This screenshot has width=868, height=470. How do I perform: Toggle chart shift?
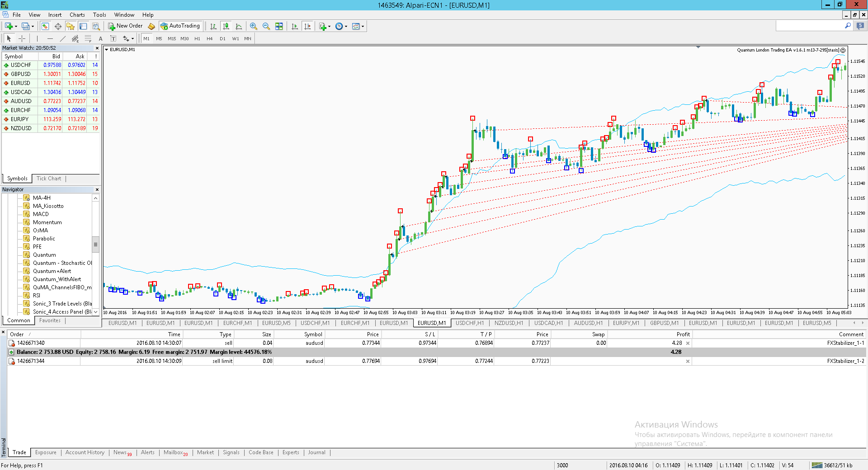click(307, 26)
